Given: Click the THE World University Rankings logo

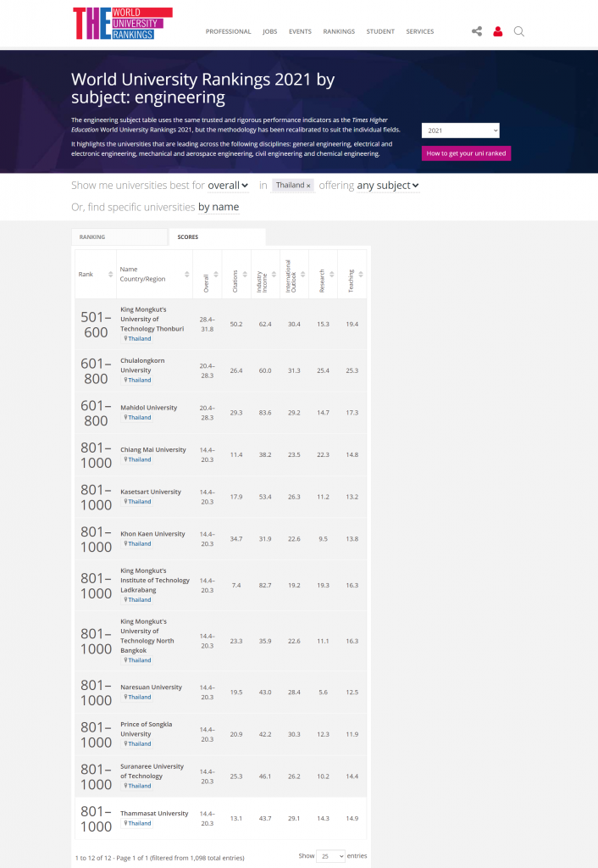Looking at the screenshot, I should 122,23.
